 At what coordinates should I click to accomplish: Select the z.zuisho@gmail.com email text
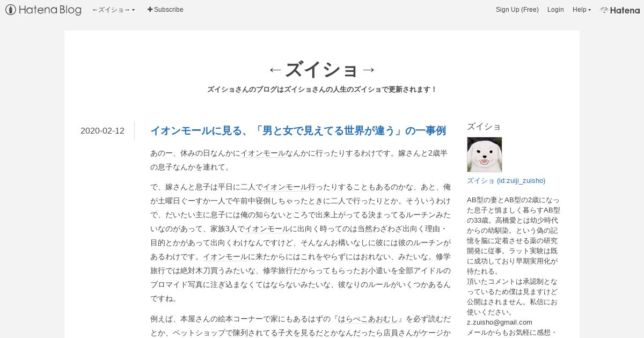coord(500,322)
